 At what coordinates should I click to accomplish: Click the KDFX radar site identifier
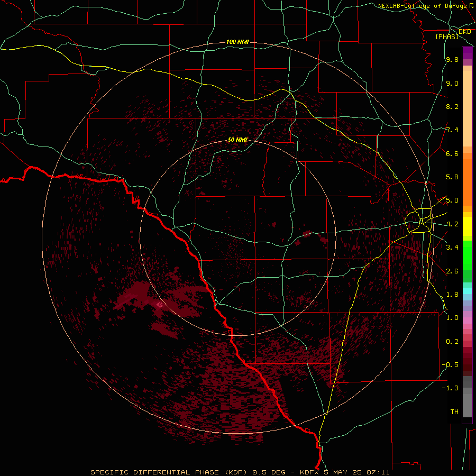pyautogui.click(x=310, y=472)
